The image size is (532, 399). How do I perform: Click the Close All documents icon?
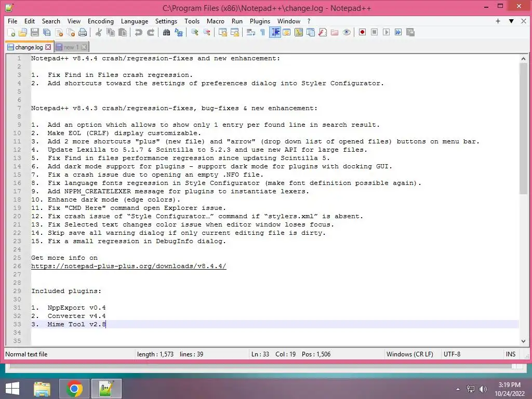coord(71,32)
